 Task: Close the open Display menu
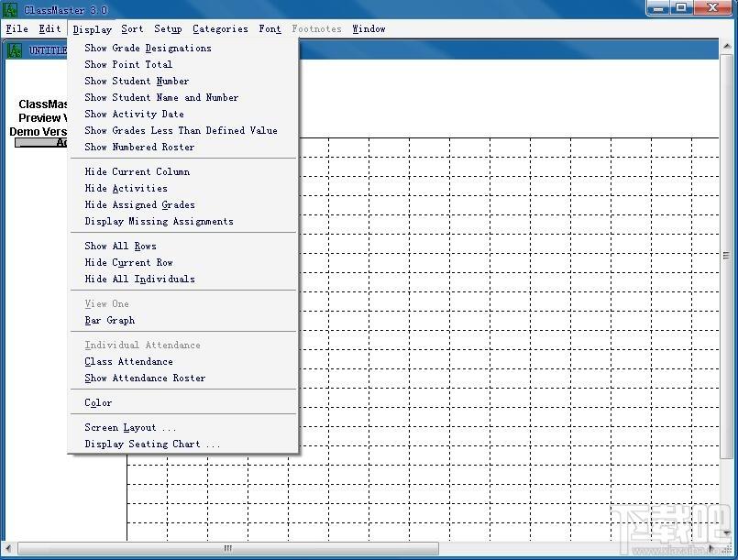(x=93, y=29)
